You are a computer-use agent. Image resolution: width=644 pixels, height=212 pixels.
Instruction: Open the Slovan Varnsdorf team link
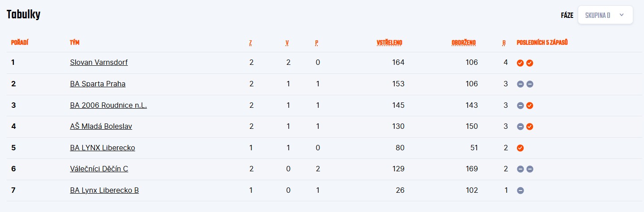tap(99, 63)
